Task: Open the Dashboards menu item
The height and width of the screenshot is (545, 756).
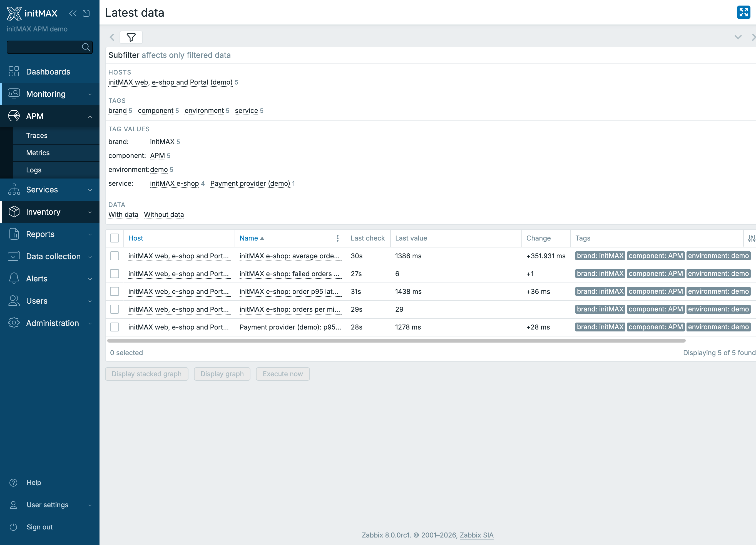Action: 50,72
